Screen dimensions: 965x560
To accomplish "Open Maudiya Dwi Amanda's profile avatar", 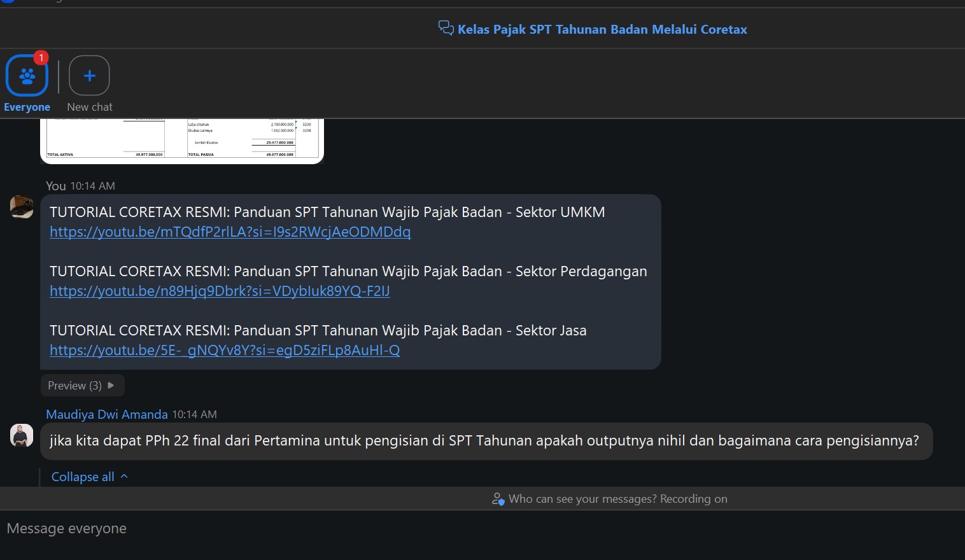I will (x=22, y=435).
